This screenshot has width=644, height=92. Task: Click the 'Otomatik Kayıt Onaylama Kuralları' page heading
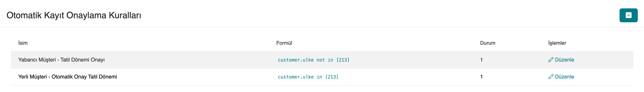tap(74, 15)
